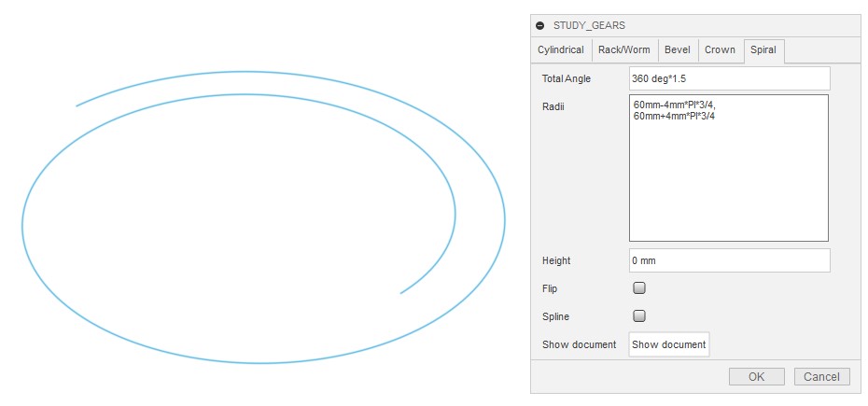This screenshot has width=868, height=406.
Task: Click the STUDY_GEARS title text
Action: click(x=591, y=26)
